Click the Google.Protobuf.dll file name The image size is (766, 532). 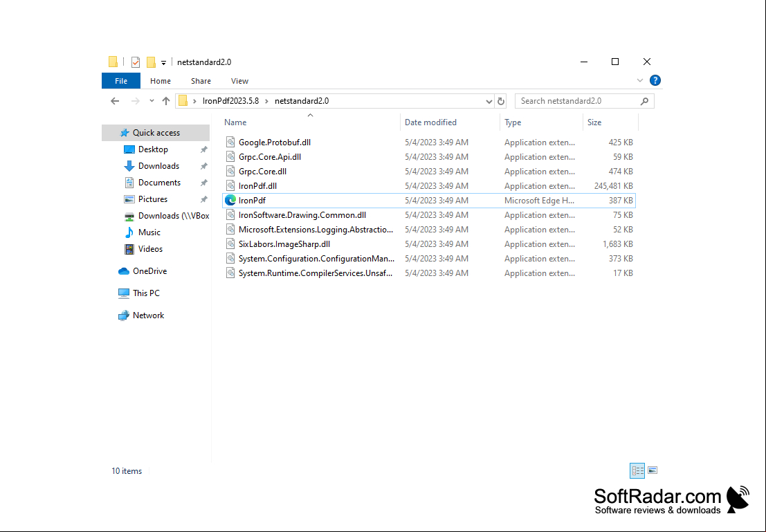click(275, 143)
